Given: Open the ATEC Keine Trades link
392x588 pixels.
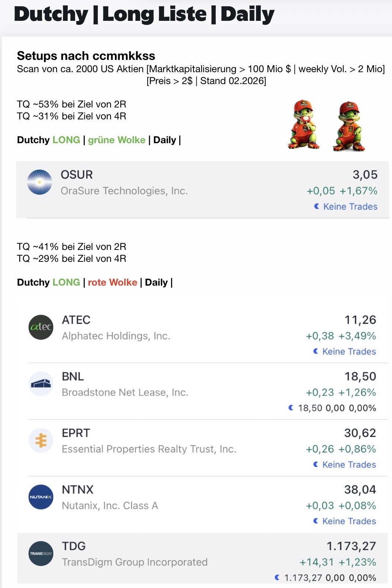Looking at the screenshot, I should (x=349, y=351).
